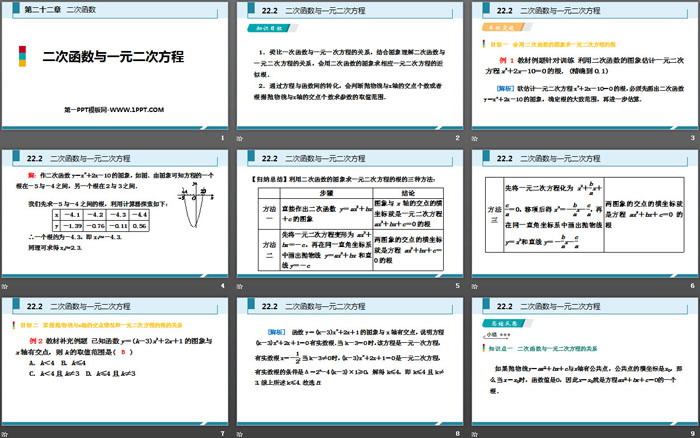Select slide 6 thumbnail showing 方法三 table
Image resolution: width=700 pixels, height=438 pixels.
[x=585, y=213]
